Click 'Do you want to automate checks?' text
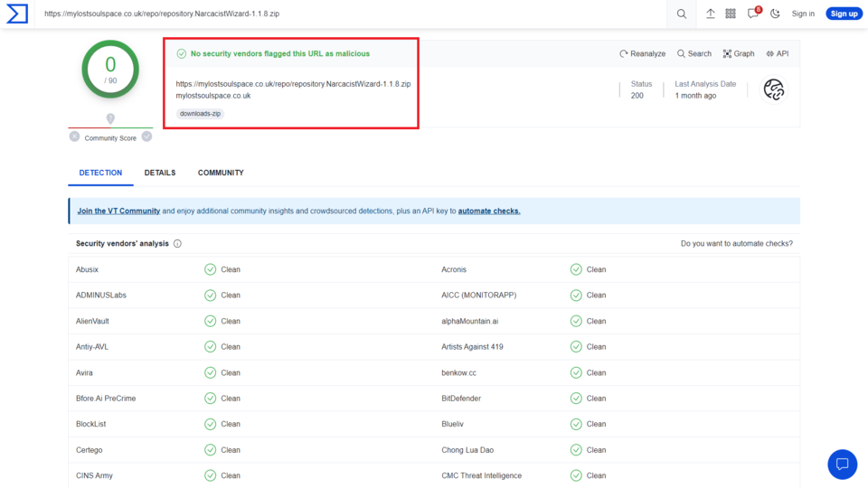 pyautogui.click(x=736, y=243)
